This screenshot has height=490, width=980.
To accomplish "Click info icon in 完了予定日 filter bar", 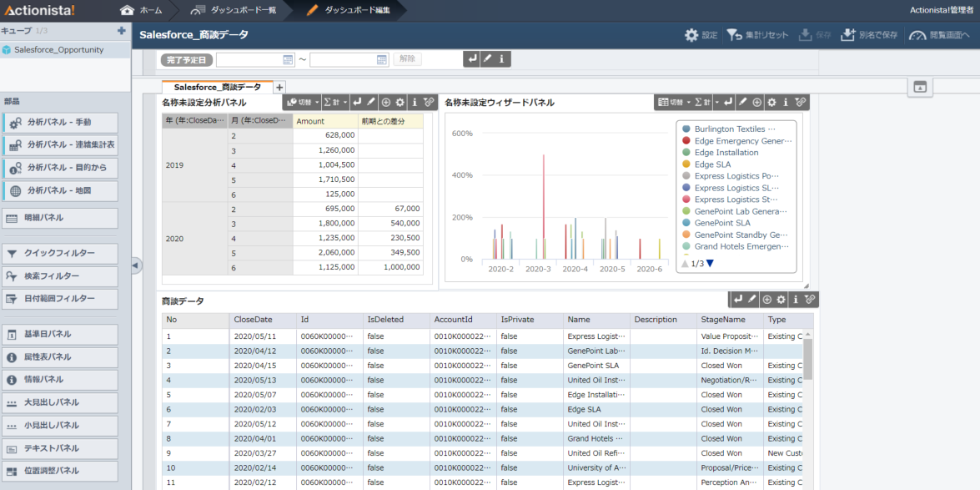I will point(501,58).
